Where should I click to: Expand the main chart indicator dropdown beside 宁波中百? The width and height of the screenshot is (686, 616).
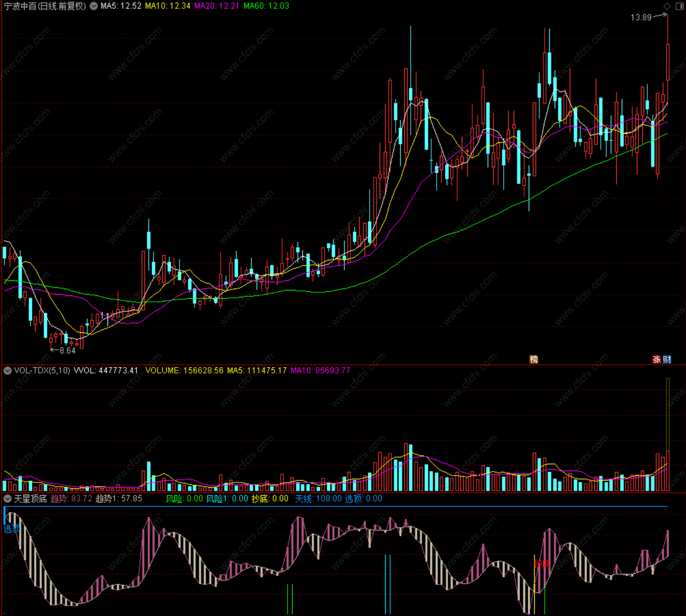(93, 6)
